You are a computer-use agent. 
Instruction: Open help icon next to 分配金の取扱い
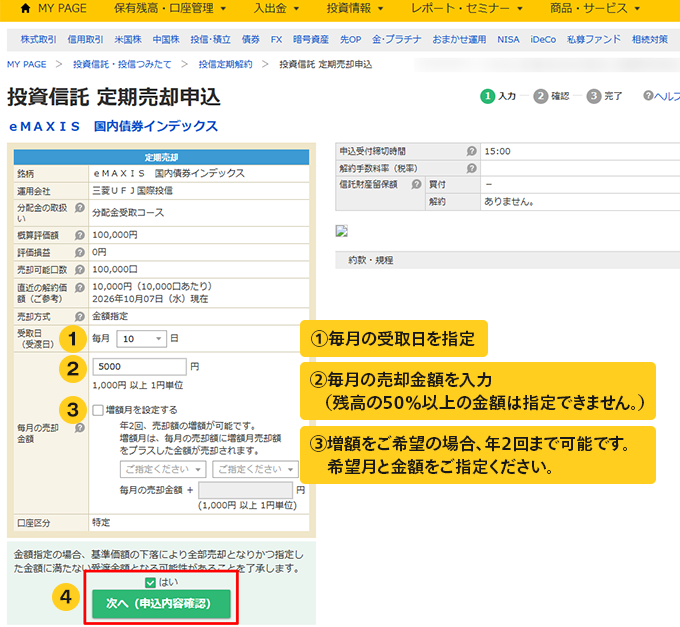80,208
